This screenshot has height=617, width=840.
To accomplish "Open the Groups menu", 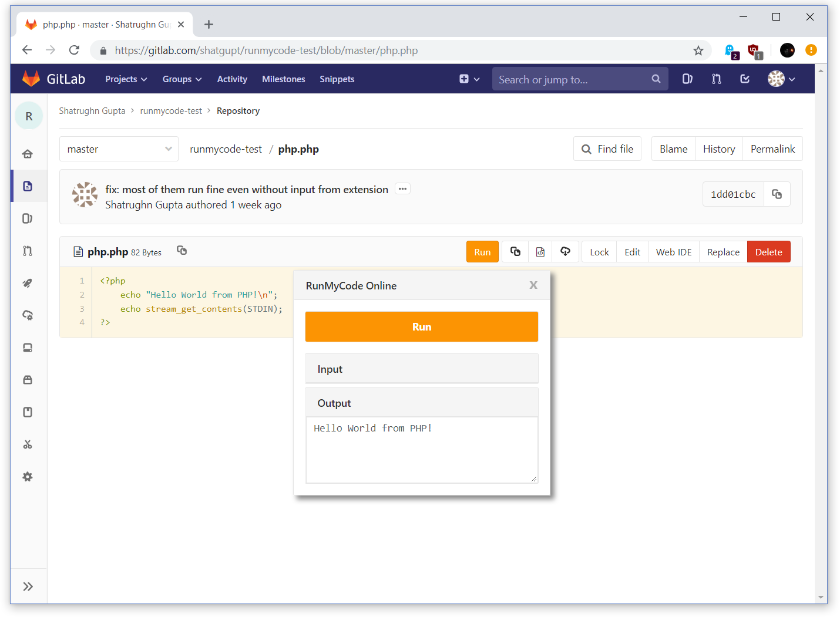I will [x=182, y=79].
